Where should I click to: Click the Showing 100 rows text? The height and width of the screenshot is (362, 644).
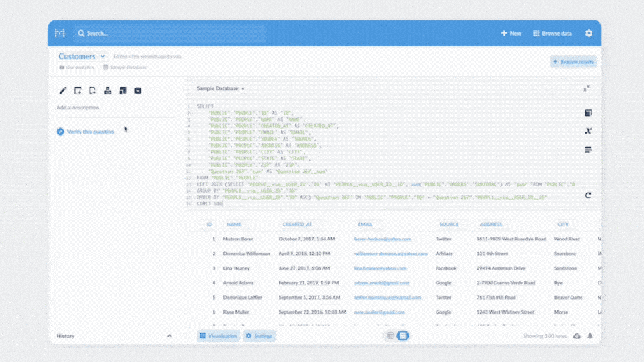click(545, 336)
